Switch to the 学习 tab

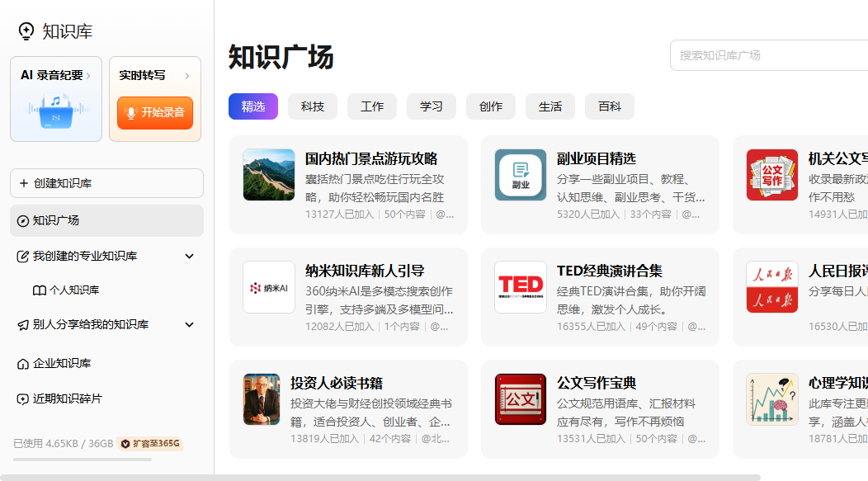pyautogui.click(x=432, y=106)
